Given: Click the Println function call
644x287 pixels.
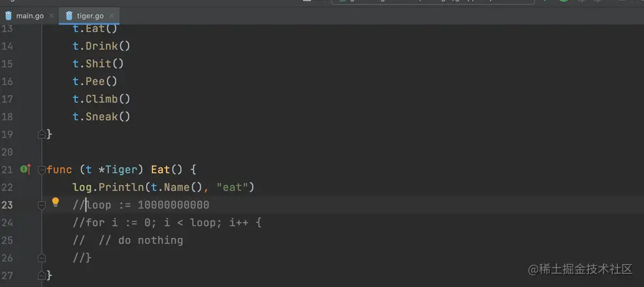Looking at the screenshot, I should coord(121,187).
